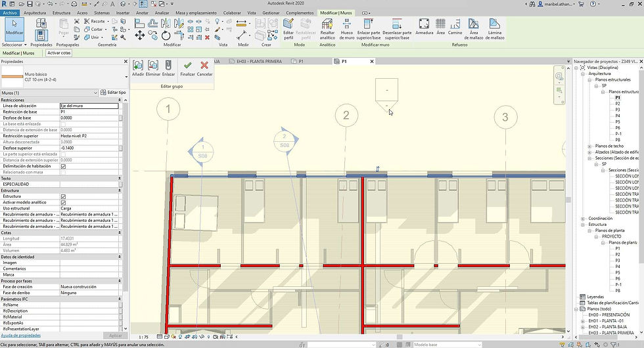Open the Gestionar ribbon tab

point(271,12)
